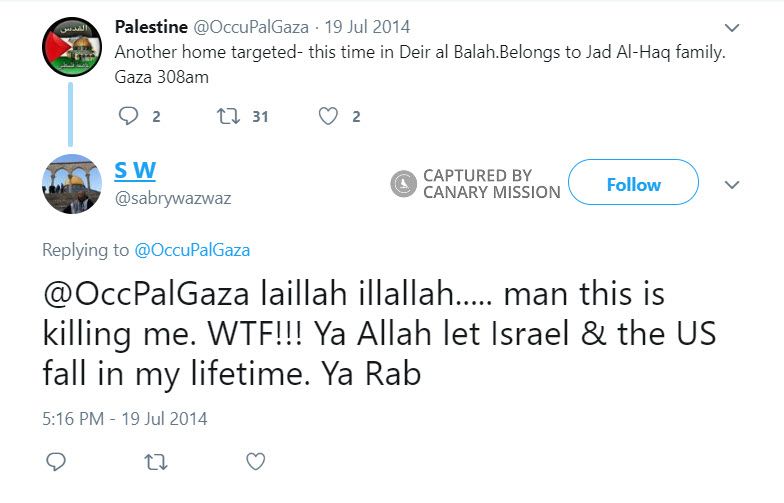Retweet S W's tweet

156,461
